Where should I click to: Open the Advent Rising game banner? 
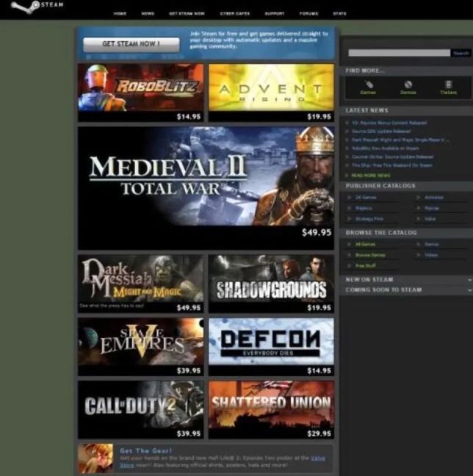click(x=271, y=93)
